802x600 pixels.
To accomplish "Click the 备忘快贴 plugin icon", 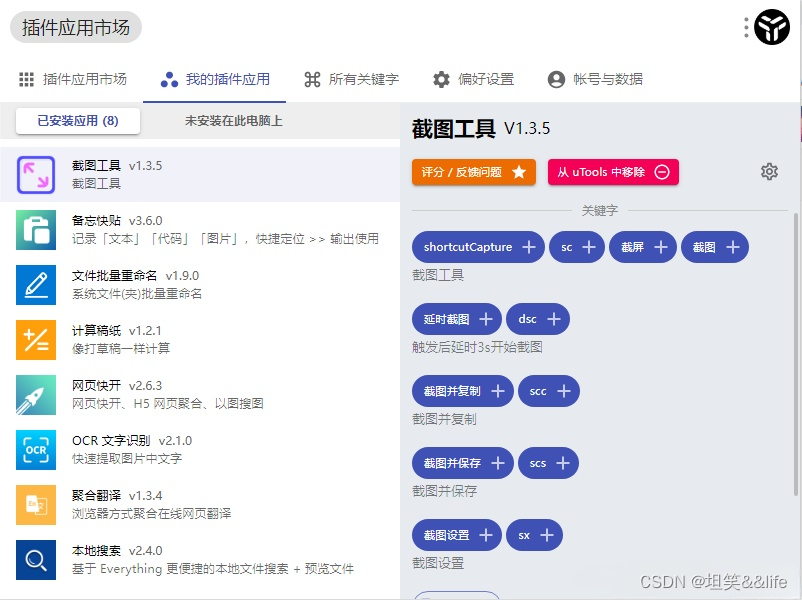I will (x=36, y=230).
